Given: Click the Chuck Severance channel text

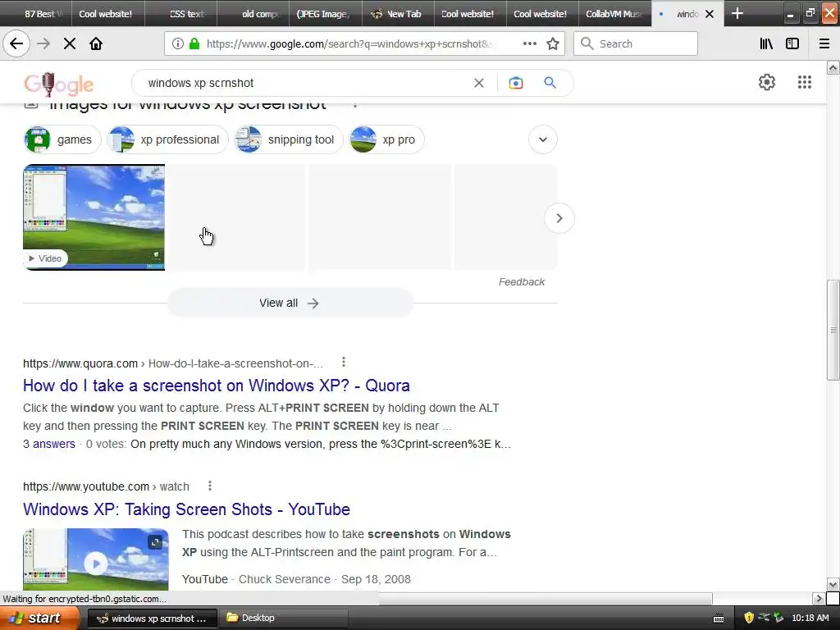Looking at the screenshot, I should tap(285, 579).
